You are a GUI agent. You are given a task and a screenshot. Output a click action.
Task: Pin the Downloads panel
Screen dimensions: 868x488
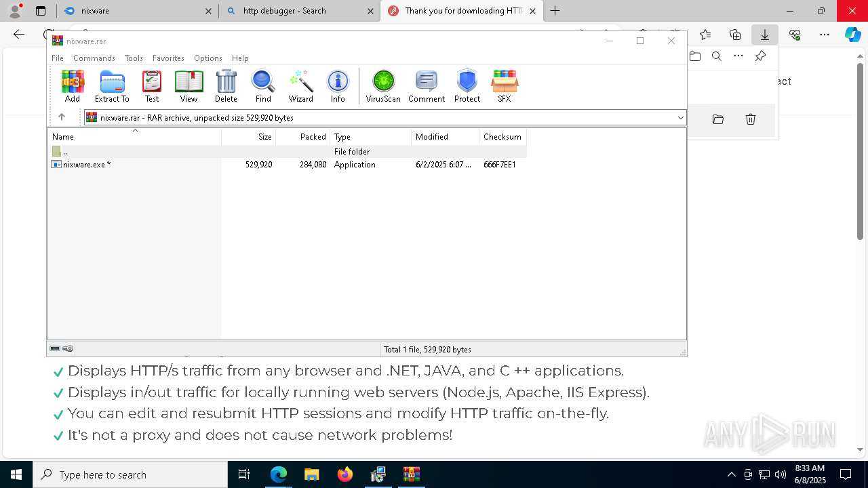[760, 56]
